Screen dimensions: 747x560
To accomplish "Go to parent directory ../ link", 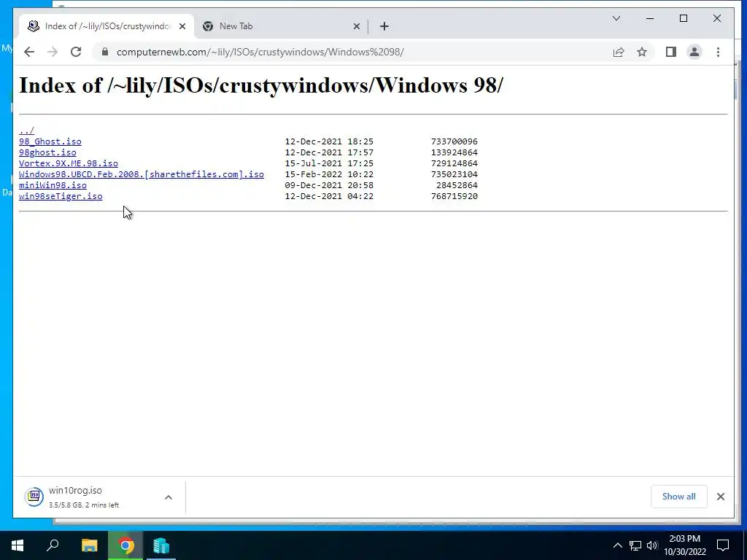I will [x=26, y=131].
